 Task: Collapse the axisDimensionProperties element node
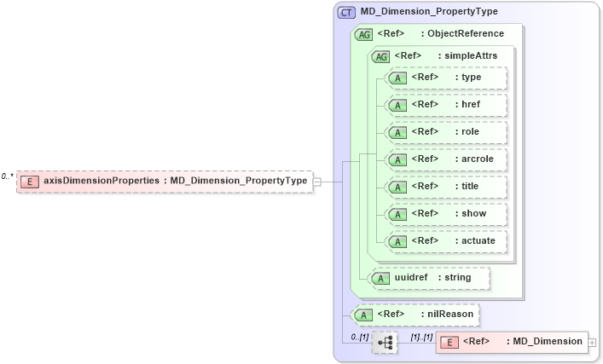tap(317, 182)
